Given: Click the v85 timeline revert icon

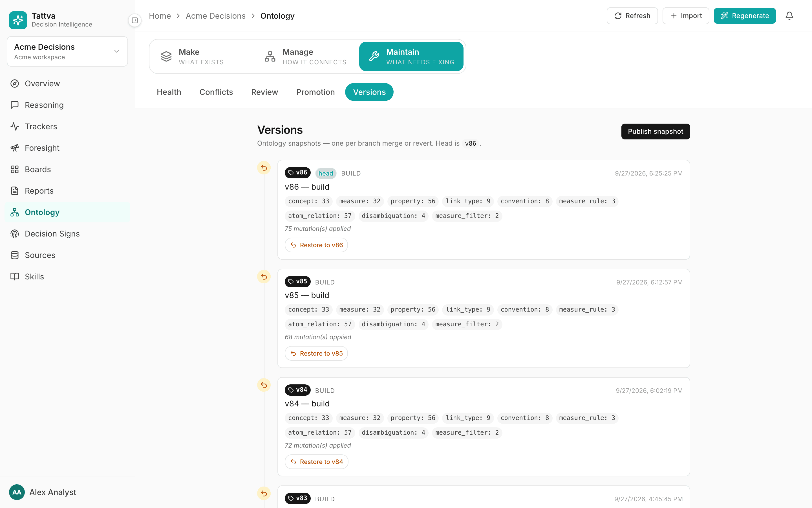Looking at the screenshot, I should (x=264, y=277).
